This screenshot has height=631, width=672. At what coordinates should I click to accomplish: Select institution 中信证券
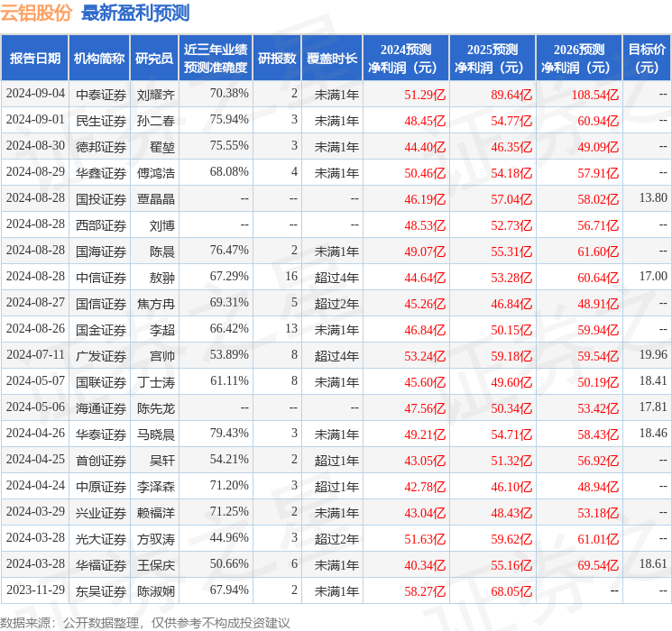coord(101,278)
